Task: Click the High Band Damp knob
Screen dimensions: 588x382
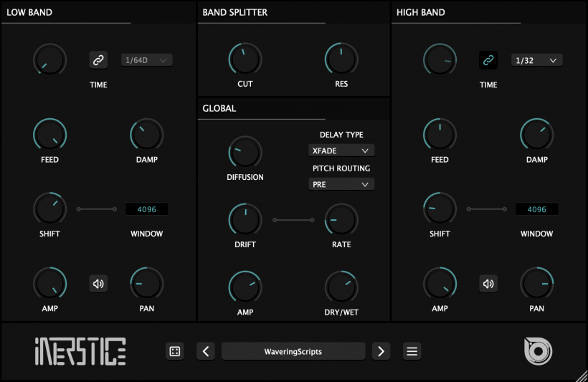Action: coord(536,135)
